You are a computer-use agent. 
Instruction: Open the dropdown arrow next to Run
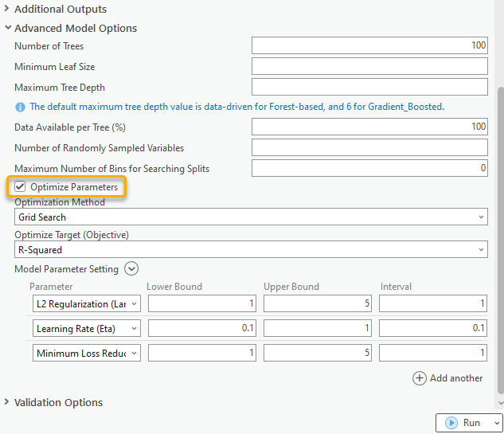(498, 423)
